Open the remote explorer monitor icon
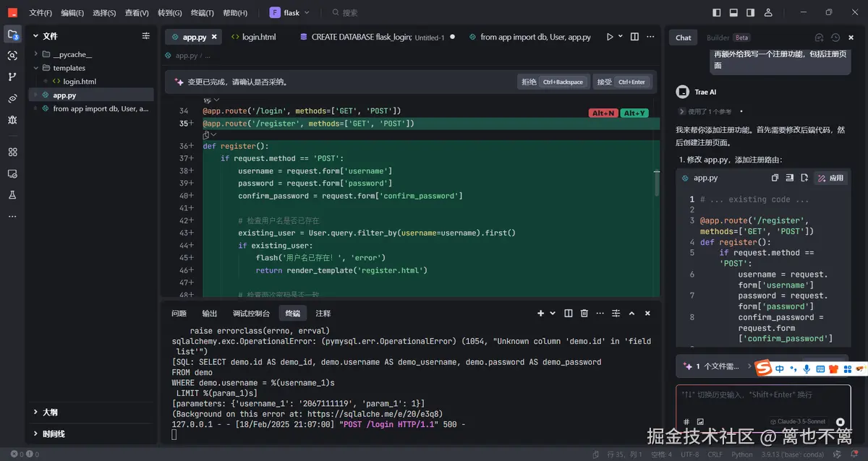Viewport: 868px width, 461px height. pos(12,173)
